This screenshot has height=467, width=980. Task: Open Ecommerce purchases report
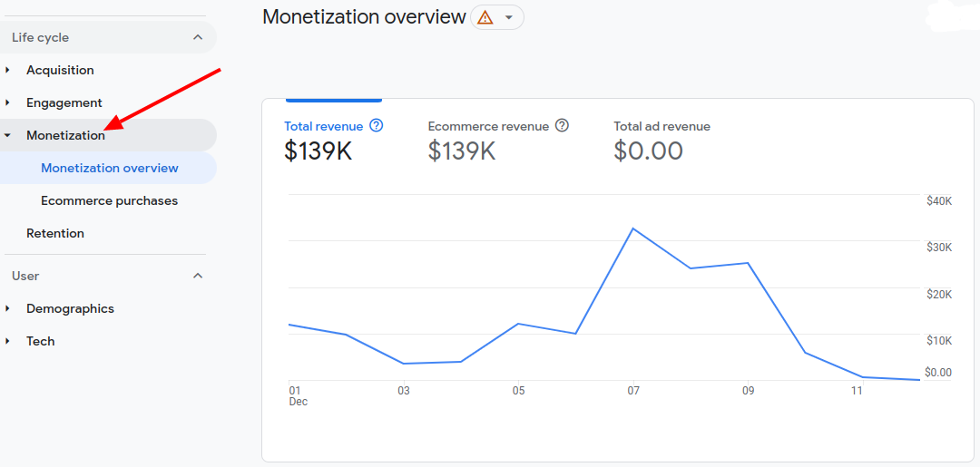109,200
